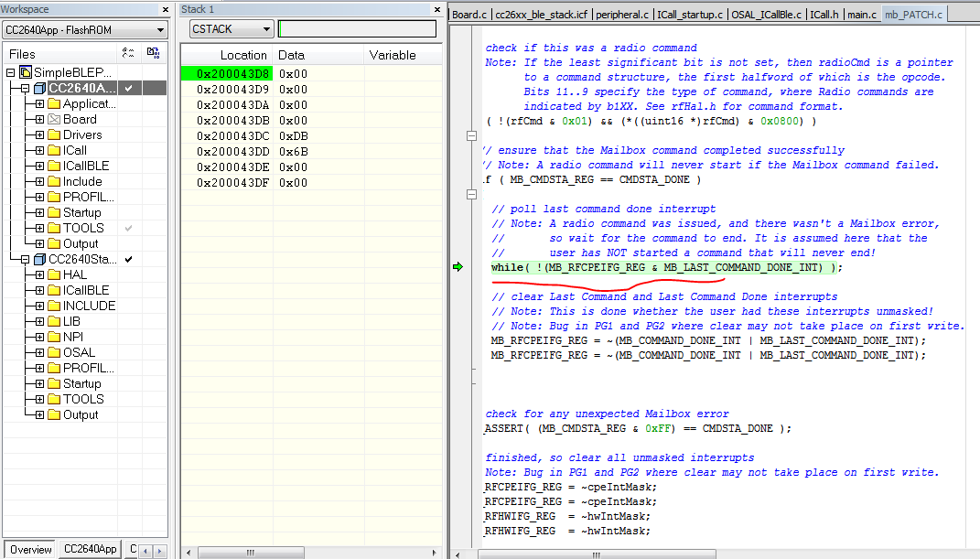Expand the OSAL folder
The width and height of the screenshot is (980, 559).
pos(39,353)
